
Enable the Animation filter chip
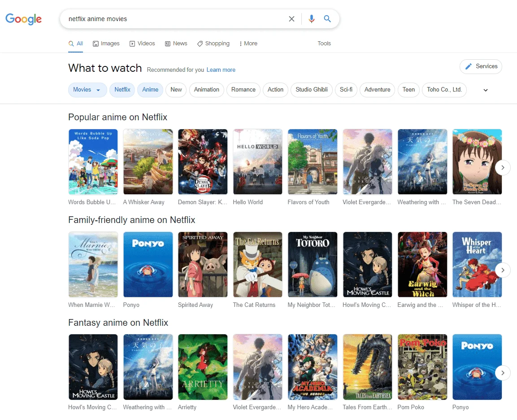206,90
